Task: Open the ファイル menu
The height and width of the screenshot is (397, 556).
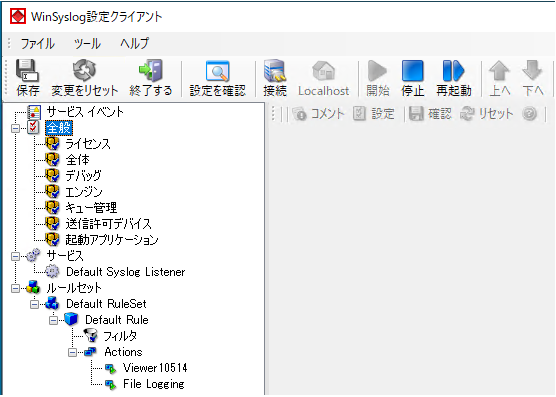Action: pyautogui.click(x=38, y=44)
